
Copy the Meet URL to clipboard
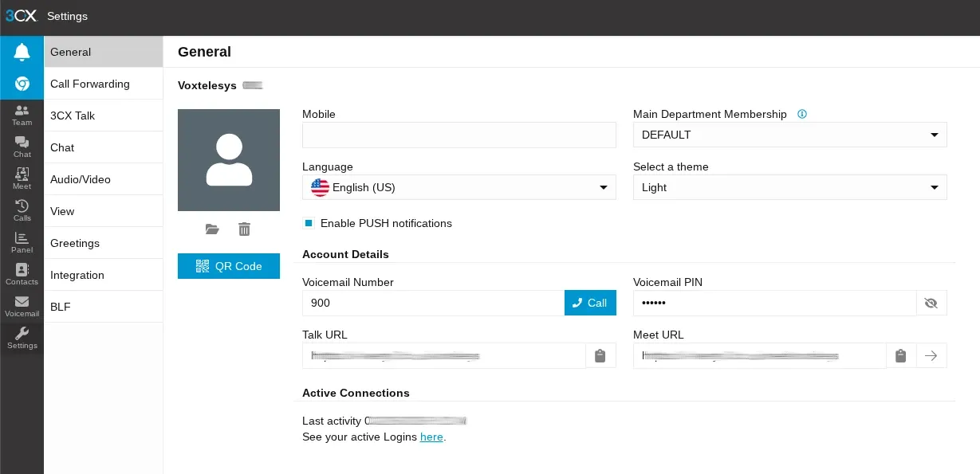(x=900, y=356)
